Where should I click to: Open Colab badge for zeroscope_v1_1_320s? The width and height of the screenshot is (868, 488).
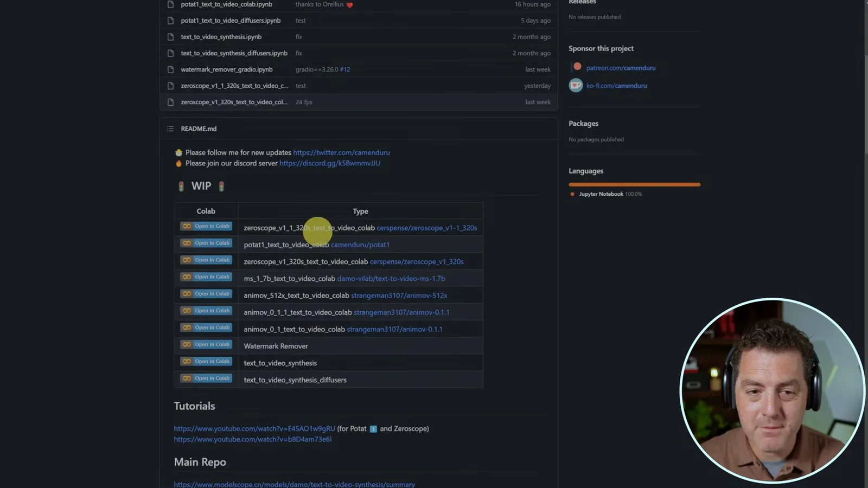(206, 226)
